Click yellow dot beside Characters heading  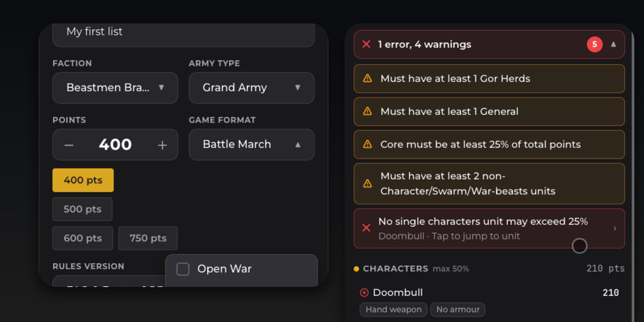point(356,269)
